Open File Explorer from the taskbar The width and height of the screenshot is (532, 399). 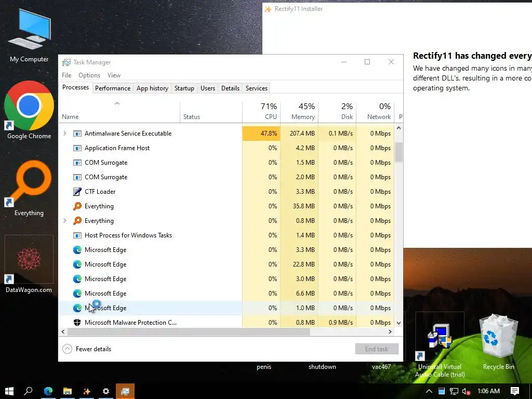pyautogui.click(x=68, y=391)
